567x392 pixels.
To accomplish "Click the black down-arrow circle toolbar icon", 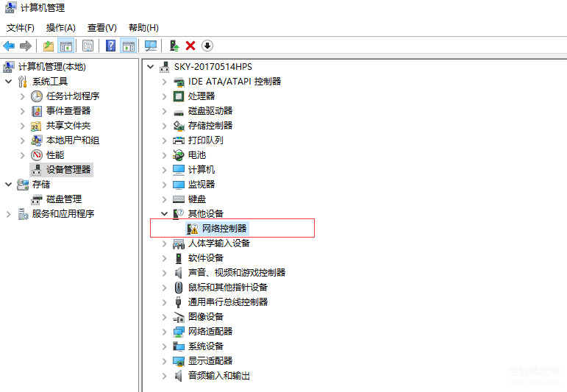I will pos(207,46).
